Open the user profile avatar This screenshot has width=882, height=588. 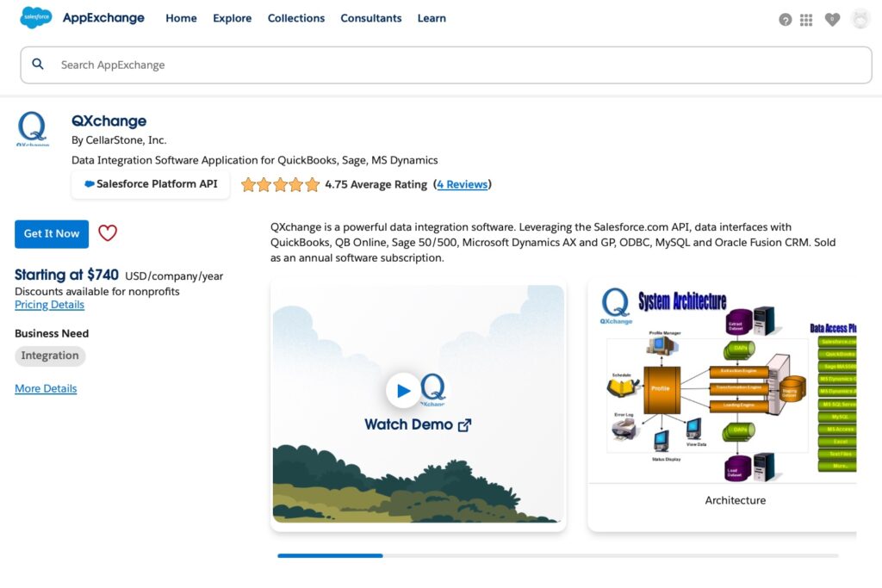tap(860, 19)
